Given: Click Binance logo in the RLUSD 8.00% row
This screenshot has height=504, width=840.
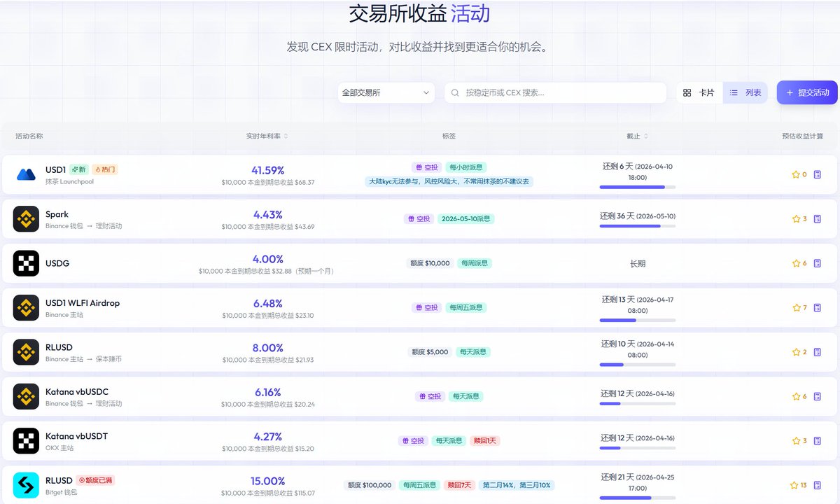Looking at the screenshot, I should click(x=26, y=352).
